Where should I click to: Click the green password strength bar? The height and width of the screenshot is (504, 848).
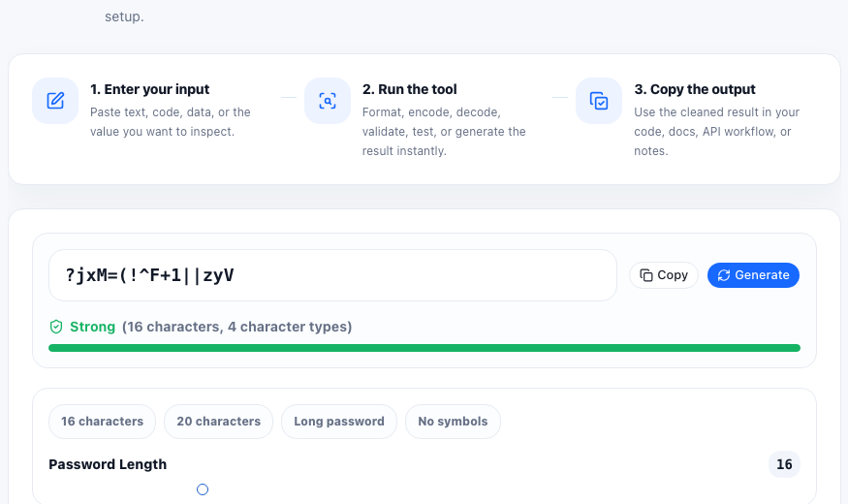[424, 348]
